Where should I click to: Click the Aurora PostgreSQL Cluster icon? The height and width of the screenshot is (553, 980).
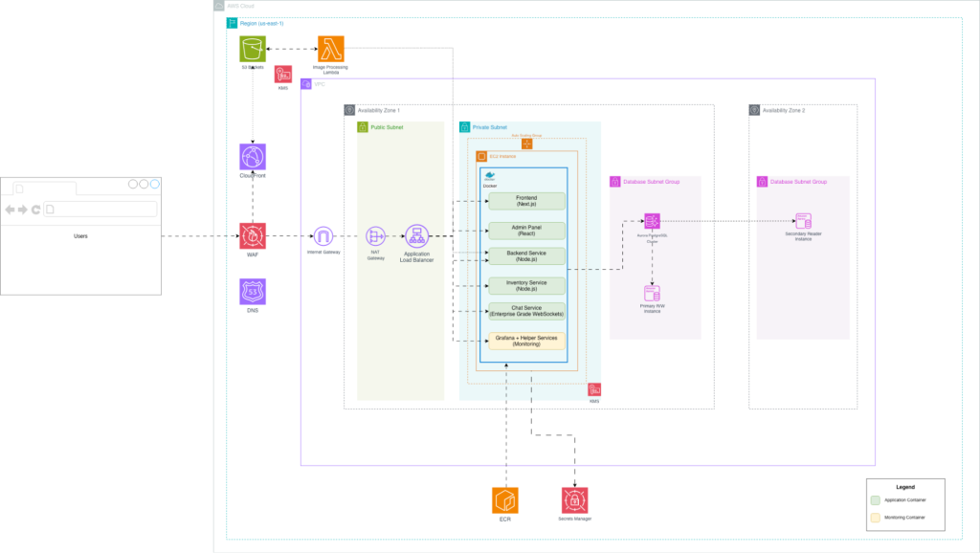[652, 221]
